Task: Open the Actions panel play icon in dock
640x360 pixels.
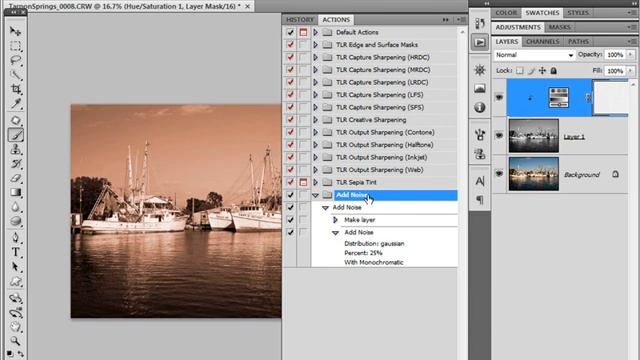Action: click(x=480, y=42)
